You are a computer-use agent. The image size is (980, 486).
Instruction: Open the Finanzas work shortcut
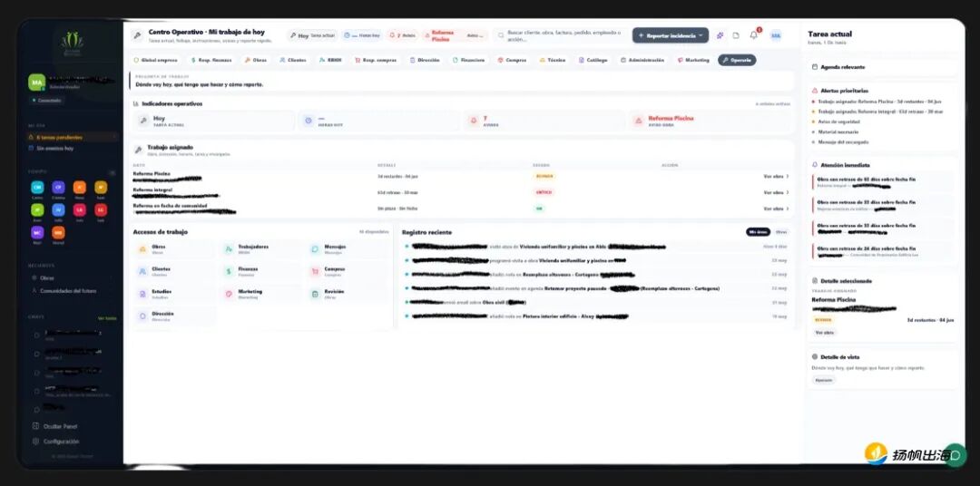click(261, 271)
